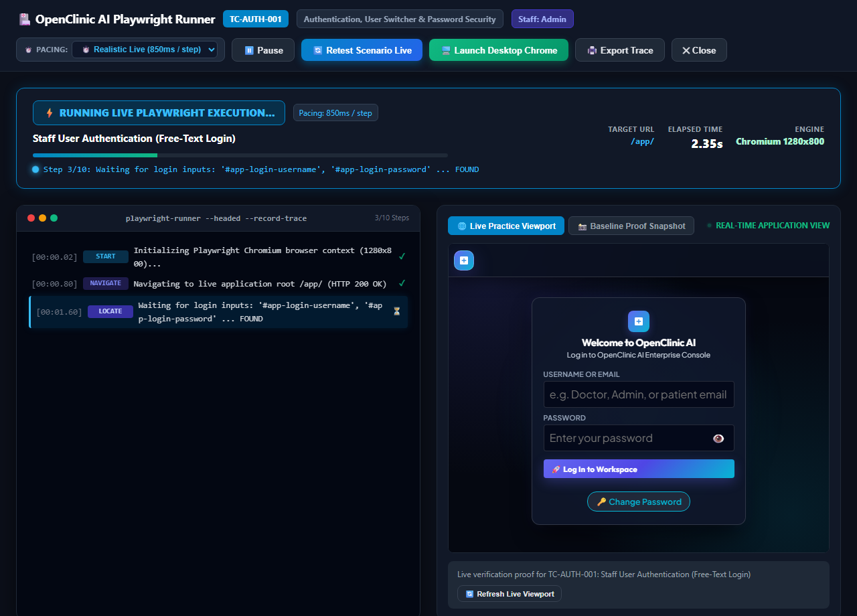Image resolution: width=857 pixels, height=616 pixels.
Task: Launch Desktop Chrome
Action: point(499,50)
